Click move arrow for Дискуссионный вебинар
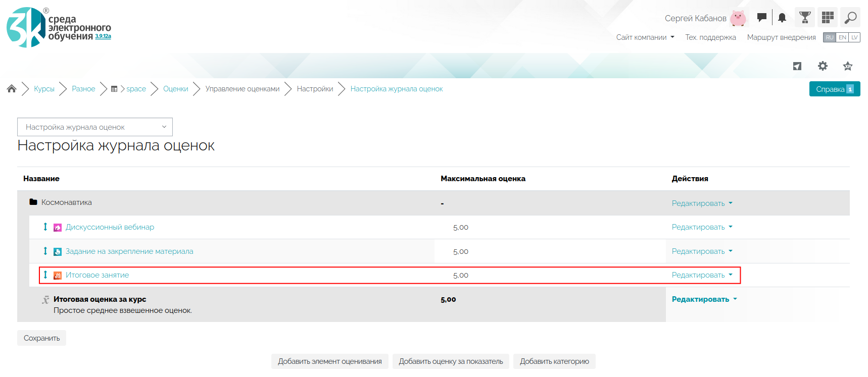The width and height of the screenshot is (868, 377). click(x=45, y=227)
